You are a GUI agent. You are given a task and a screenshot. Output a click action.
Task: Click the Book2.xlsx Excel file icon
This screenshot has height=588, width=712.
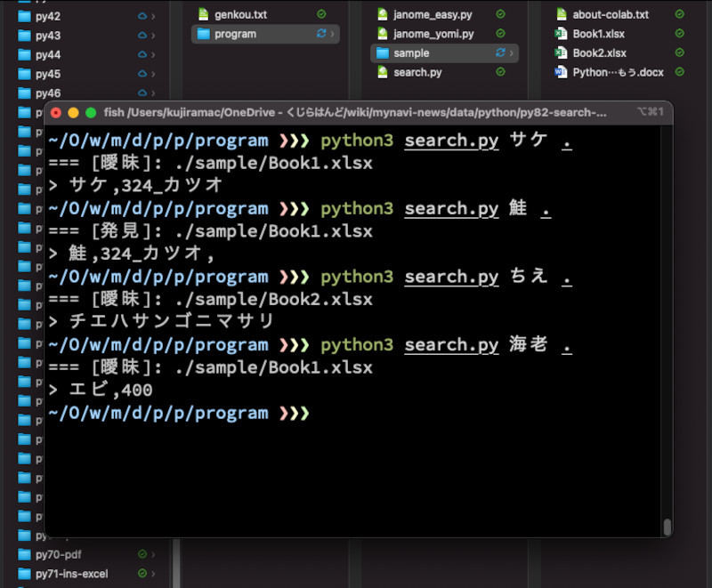(562, 53)
